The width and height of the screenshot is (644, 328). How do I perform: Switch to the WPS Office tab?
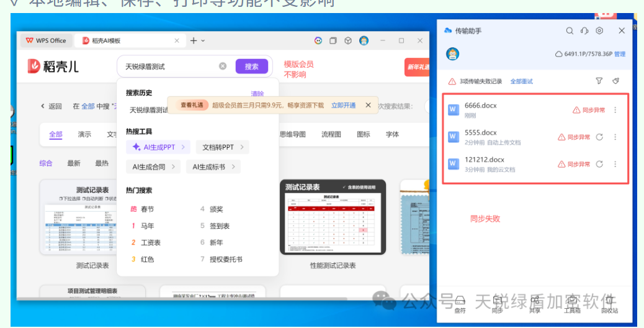click(46, 40)
